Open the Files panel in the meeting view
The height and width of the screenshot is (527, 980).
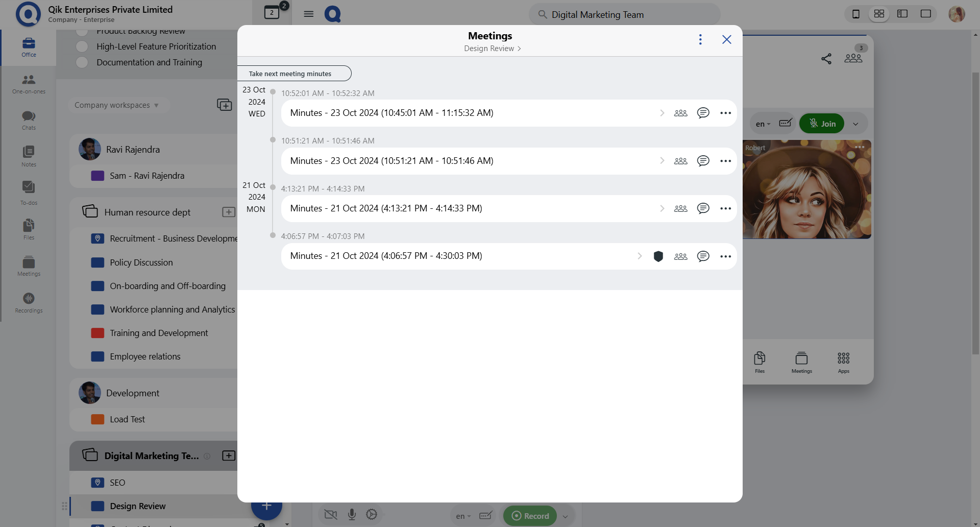(759, 361)
